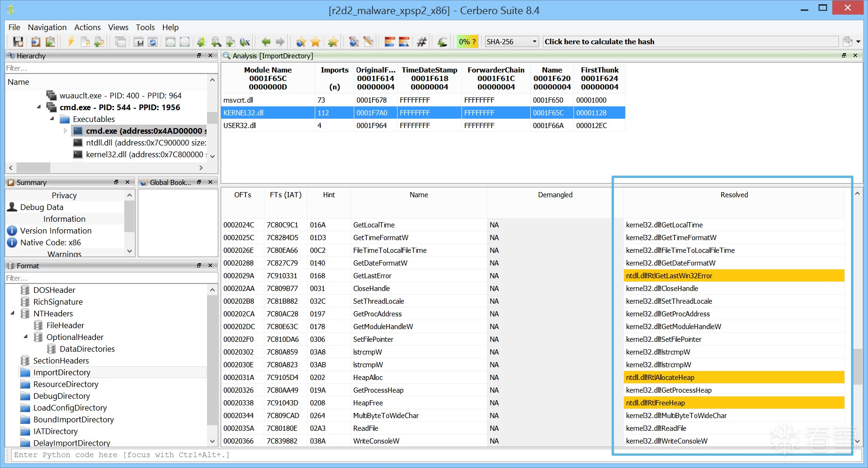Click the Hierarchy horizontal scrollbar thumb

point(33,168)
